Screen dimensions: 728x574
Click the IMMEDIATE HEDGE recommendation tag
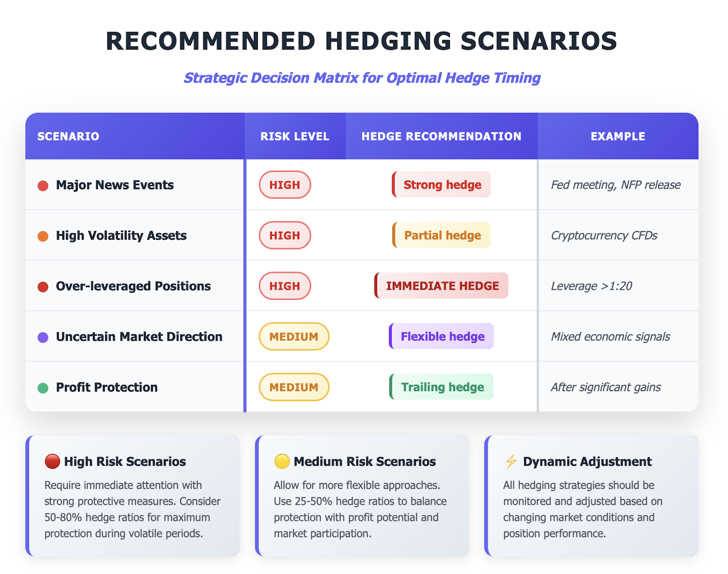pyautogui.click(x=442, y=286)
